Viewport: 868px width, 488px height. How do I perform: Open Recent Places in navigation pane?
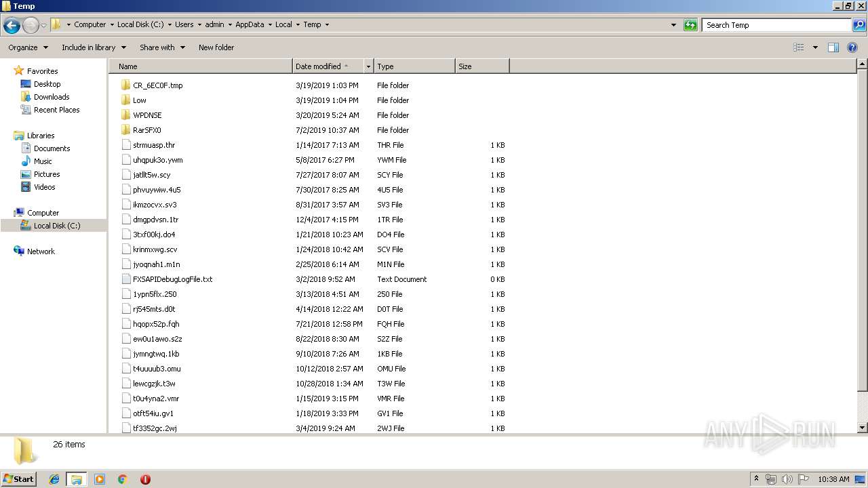[x=56, y=110]
